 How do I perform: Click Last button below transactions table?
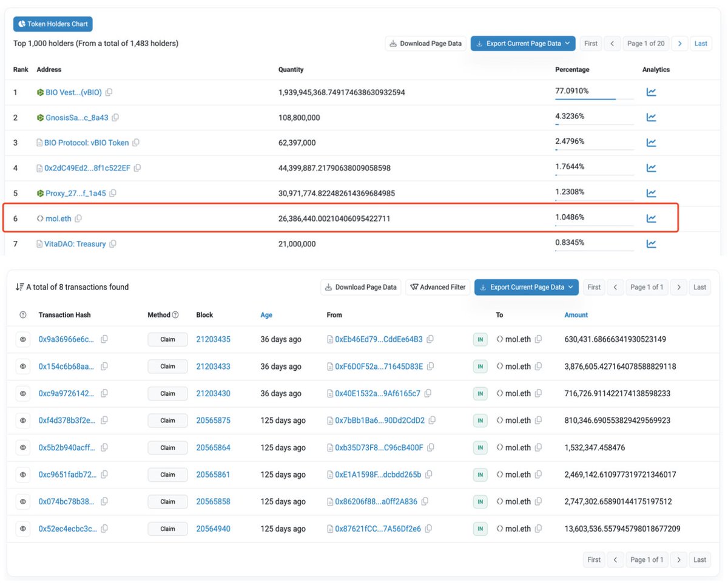[x=699, y=560]
